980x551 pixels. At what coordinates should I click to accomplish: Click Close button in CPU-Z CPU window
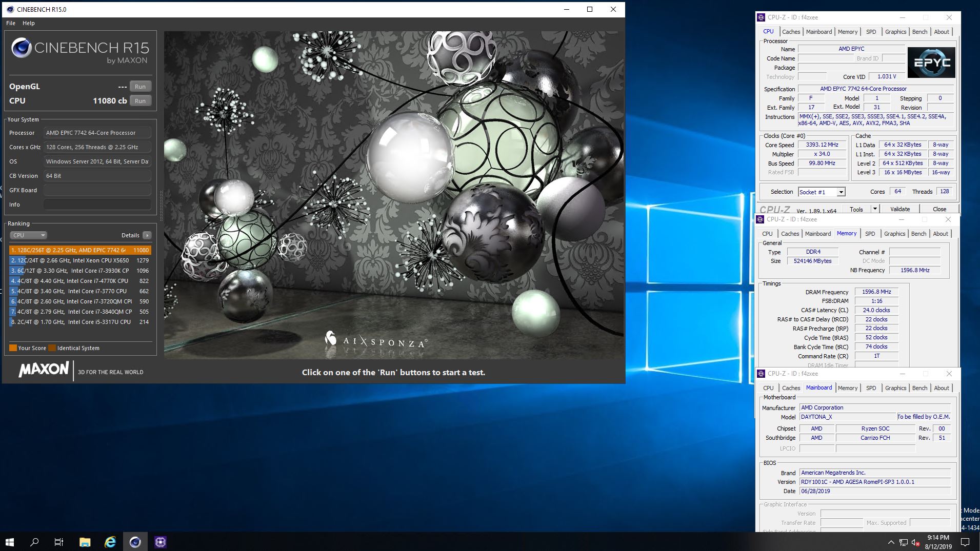[x=939, y=209]
